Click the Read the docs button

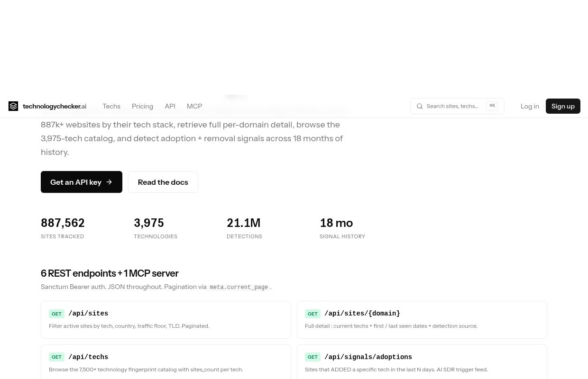163,182
